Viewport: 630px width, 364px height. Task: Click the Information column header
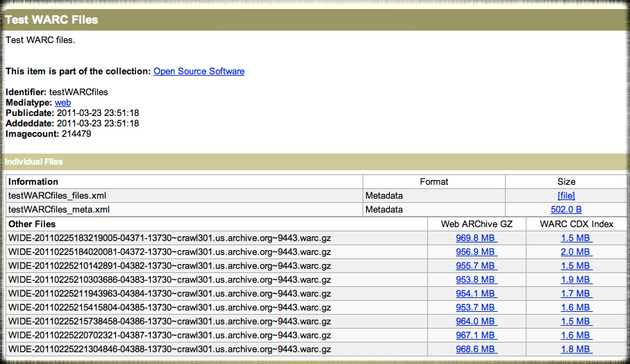tap(33, 181)
